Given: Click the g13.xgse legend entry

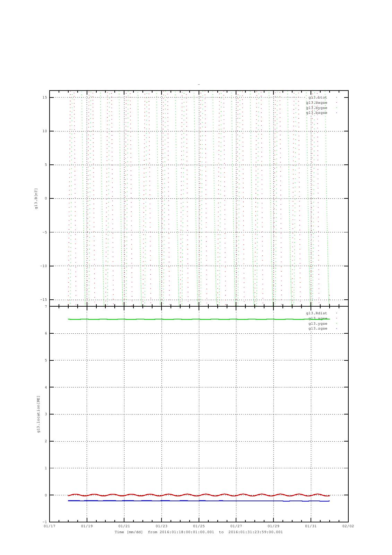Looking at the screenshot, I should (x=317, y=318).
